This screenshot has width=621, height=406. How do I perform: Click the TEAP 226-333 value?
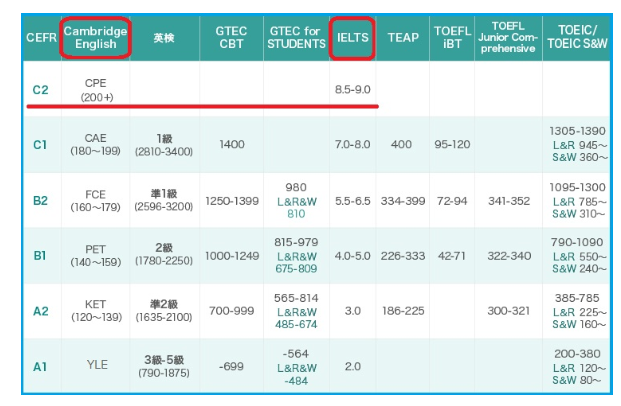pos(403,256)
